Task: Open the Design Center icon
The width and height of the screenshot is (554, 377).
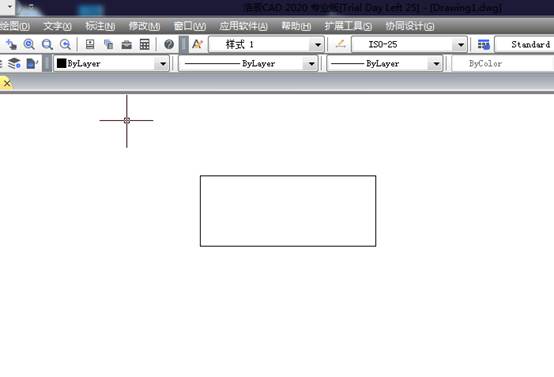Action: pos(108,45)
